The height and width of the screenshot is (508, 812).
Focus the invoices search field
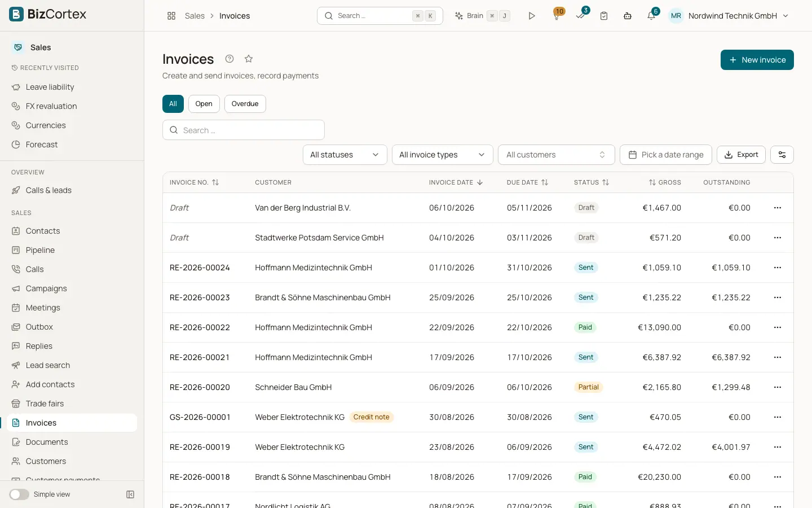coord(244,130)
